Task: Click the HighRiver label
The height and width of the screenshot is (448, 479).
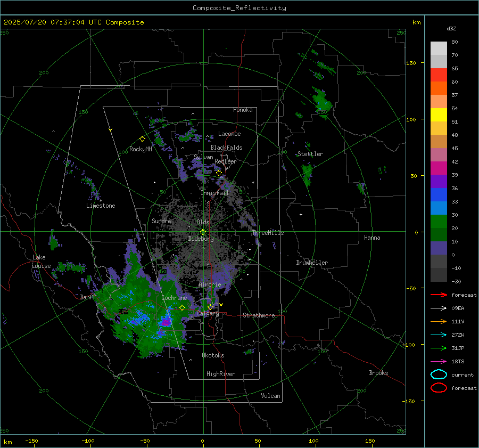Action: [221, 374]
